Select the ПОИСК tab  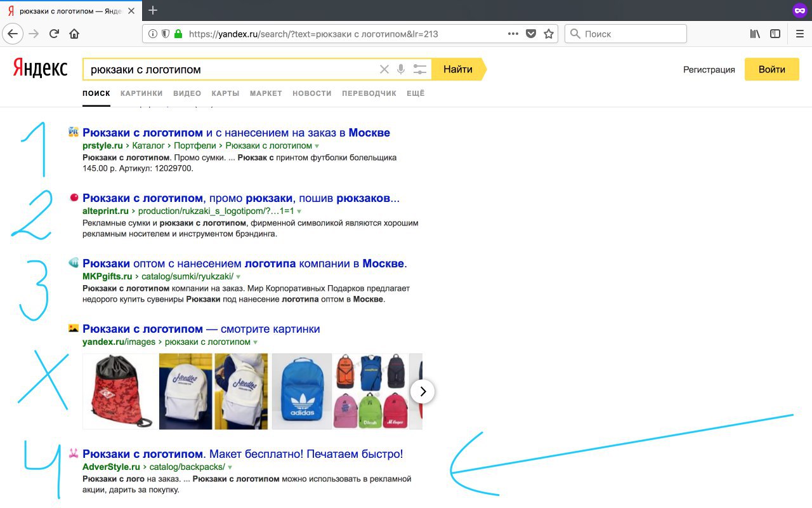coord(96,93)
